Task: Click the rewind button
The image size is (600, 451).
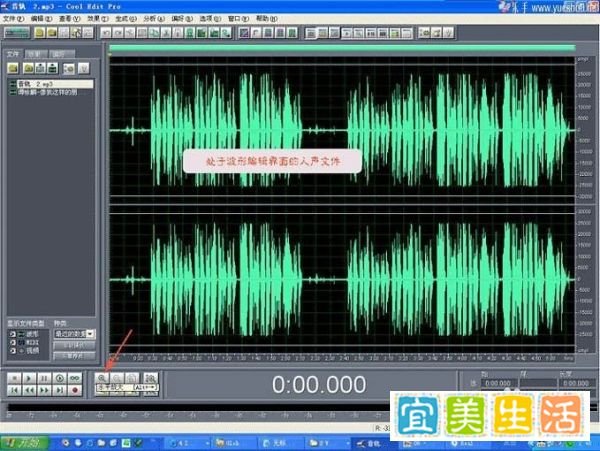Action: click(x=29, y=390)
